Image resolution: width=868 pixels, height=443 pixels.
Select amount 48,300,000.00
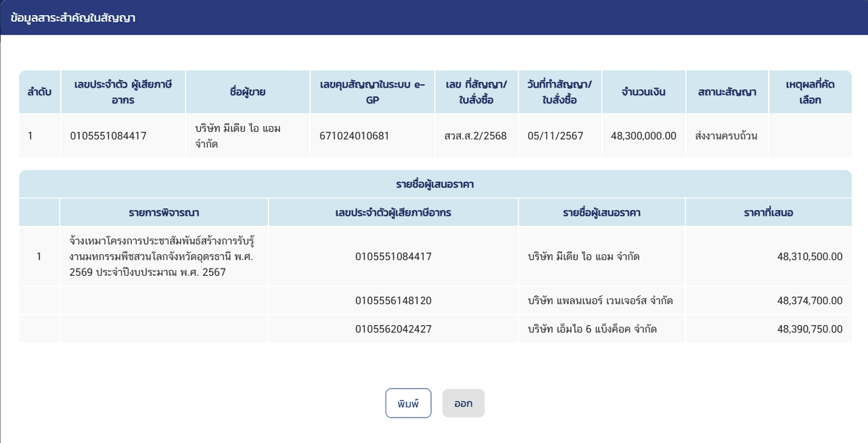tap(644, 135)
